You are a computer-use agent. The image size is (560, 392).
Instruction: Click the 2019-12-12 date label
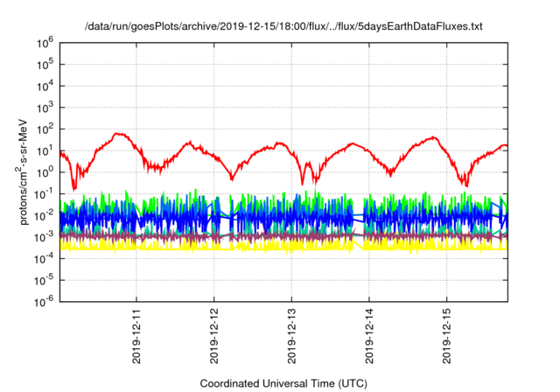[x=213, y=336]
